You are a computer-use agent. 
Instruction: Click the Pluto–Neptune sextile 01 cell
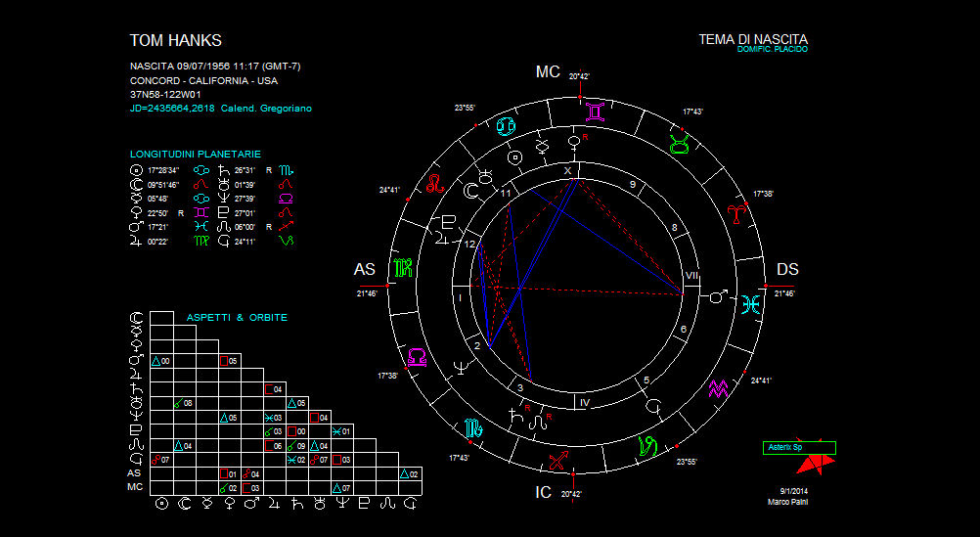(x=342, y=431)
